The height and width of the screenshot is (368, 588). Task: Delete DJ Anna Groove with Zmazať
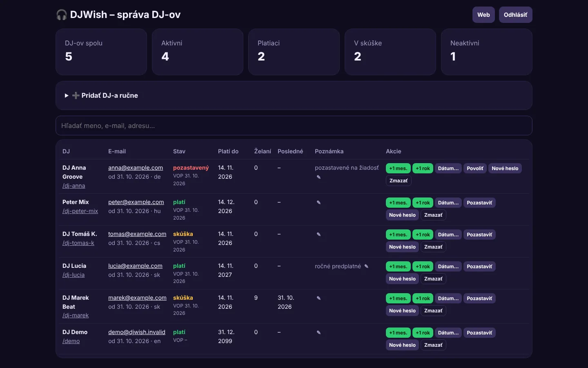tap(399, 181)
